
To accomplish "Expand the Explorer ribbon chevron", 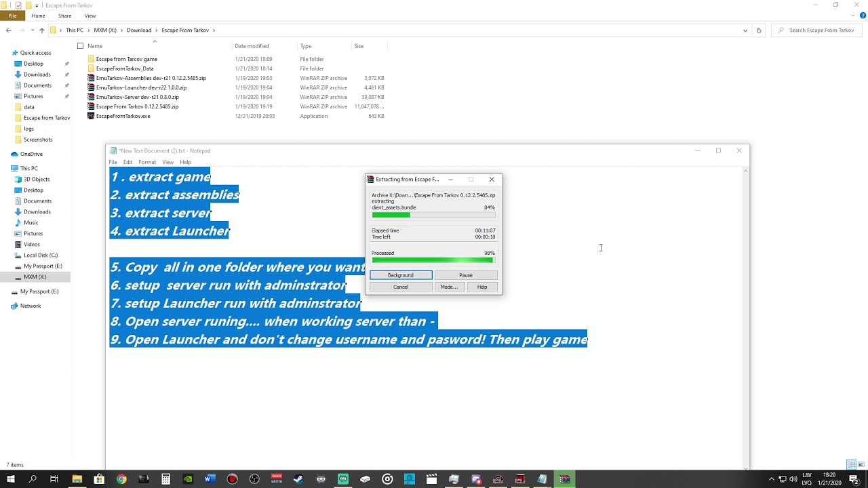I will click(854, 16).
